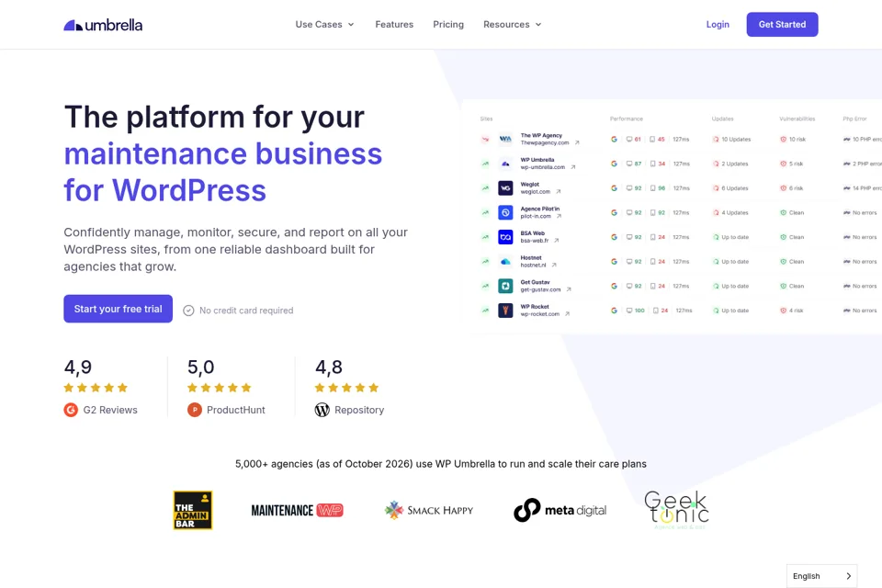Open external link arrow for Thewpagency.com
Image resolution: width=882 pixels, height=588 pixels.
[x=577, y=143]
